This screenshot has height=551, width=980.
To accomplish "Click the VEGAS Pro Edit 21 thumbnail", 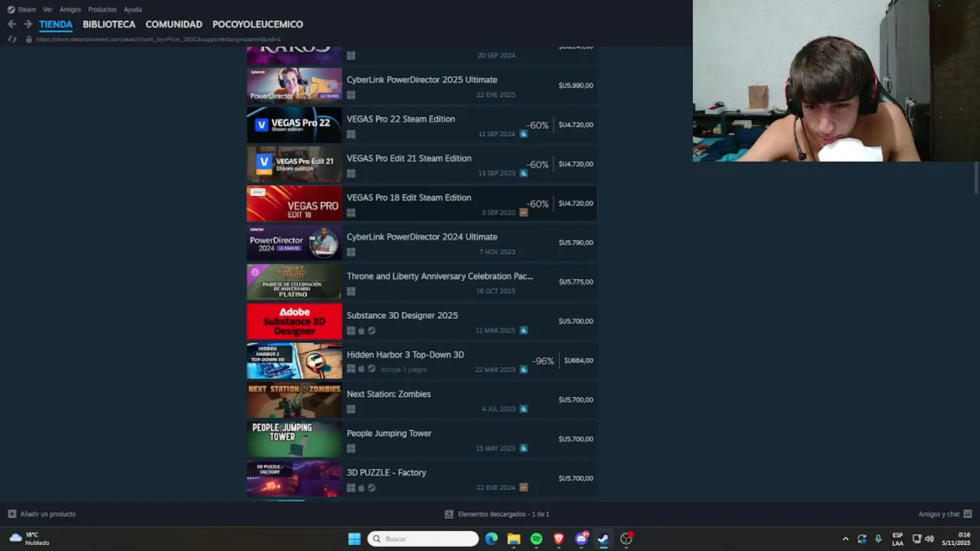I will point(294,165).
